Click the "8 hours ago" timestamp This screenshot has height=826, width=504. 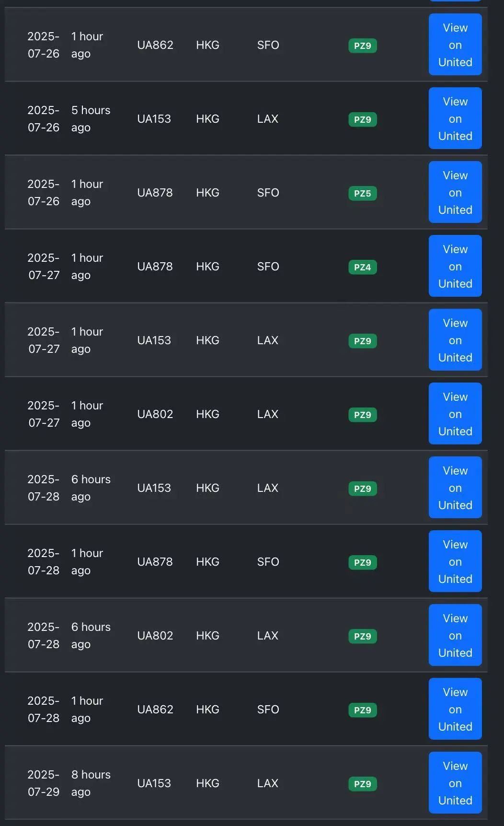coord(91,783)
